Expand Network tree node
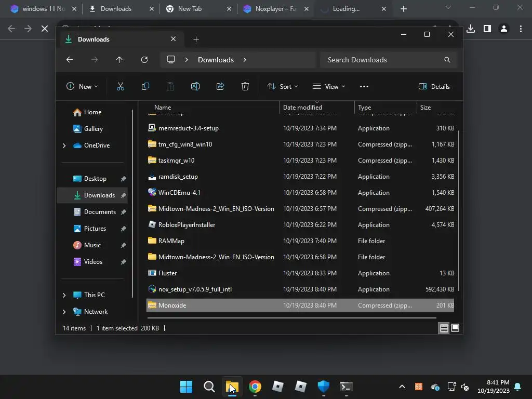The width and height of the screenshot is (532, 399). click(64, 312)
